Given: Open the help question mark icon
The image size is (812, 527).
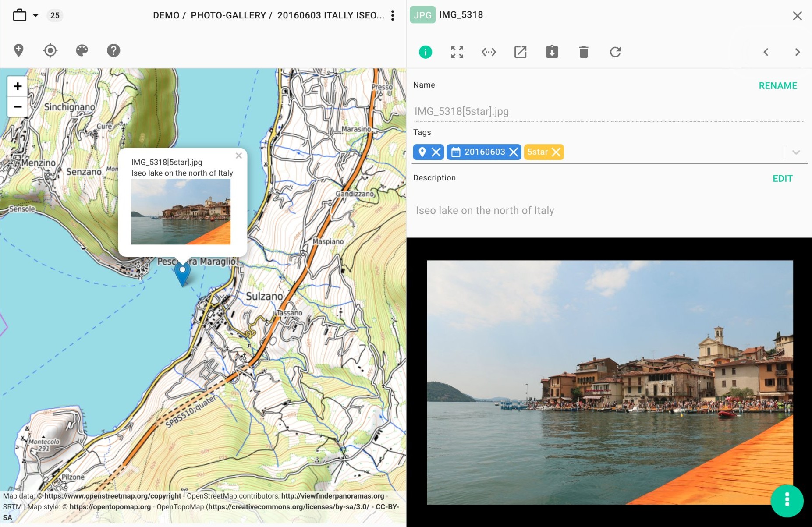Looking at the screenshot, I should (x=113, y=50).
